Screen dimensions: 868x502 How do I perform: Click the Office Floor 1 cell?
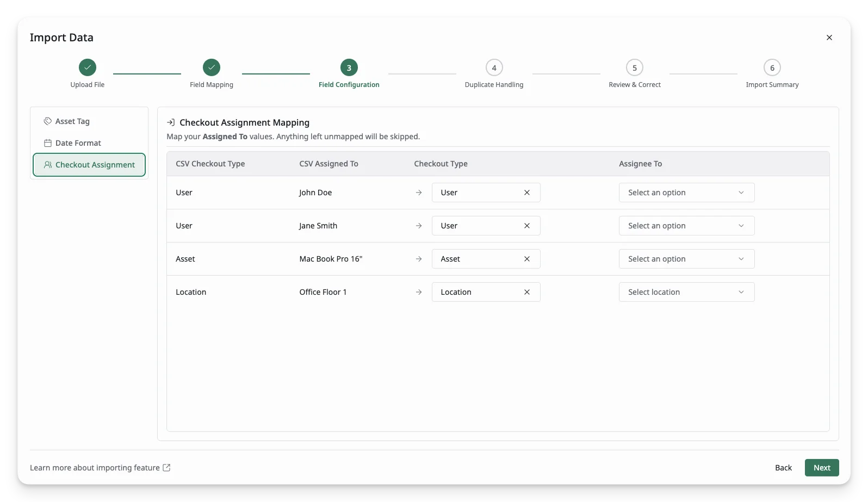pyautogui.click(x=323, y=292)
